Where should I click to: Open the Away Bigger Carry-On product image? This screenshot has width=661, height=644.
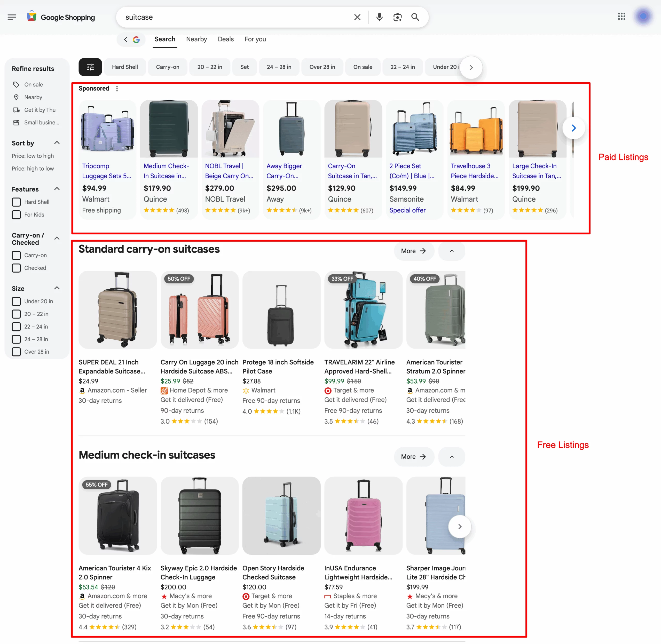click(292, 129)
